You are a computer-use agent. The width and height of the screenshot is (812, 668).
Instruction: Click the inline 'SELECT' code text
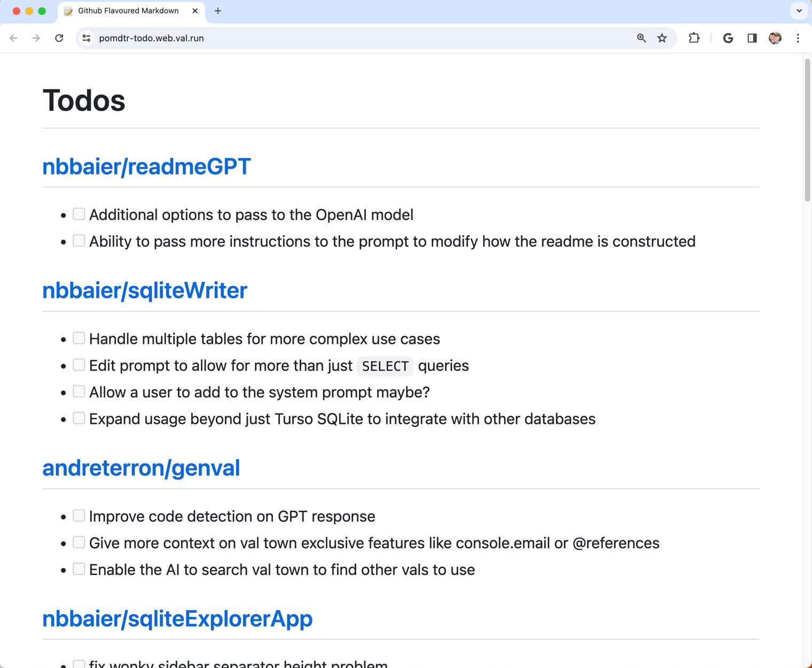point(385,366)
